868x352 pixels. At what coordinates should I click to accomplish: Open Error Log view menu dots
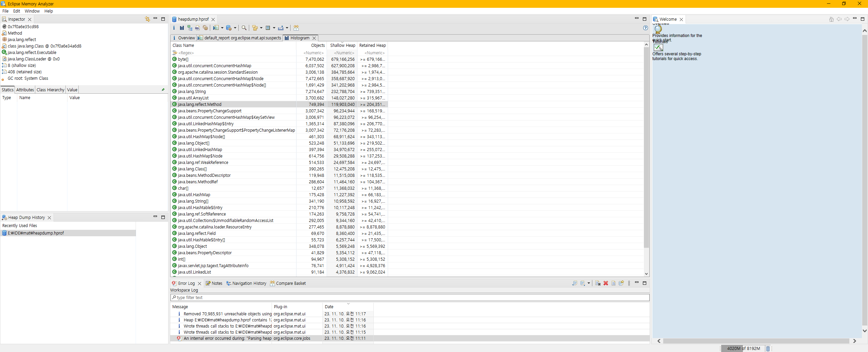coord(629,283)
